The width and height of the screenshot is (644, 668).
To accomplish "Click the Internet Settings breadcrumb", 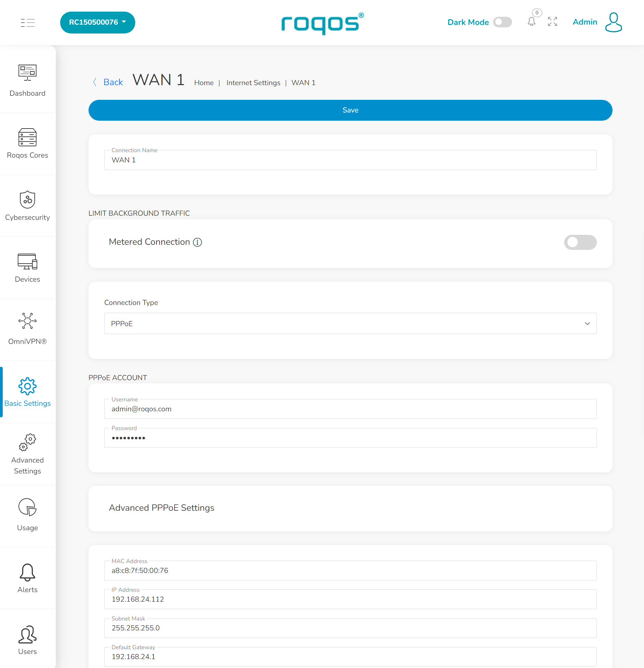I will 253,83.
